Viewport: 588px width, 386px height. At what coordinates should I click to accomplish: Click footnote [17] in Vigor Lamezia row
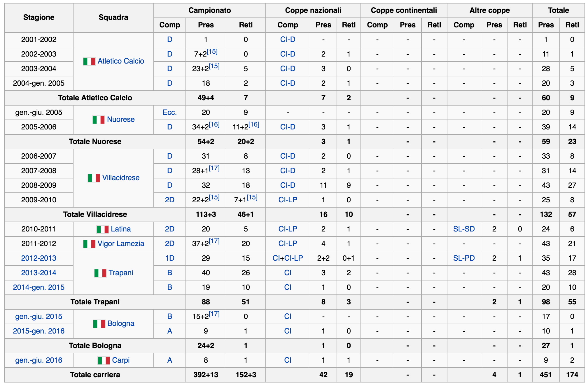coord(214,241)
